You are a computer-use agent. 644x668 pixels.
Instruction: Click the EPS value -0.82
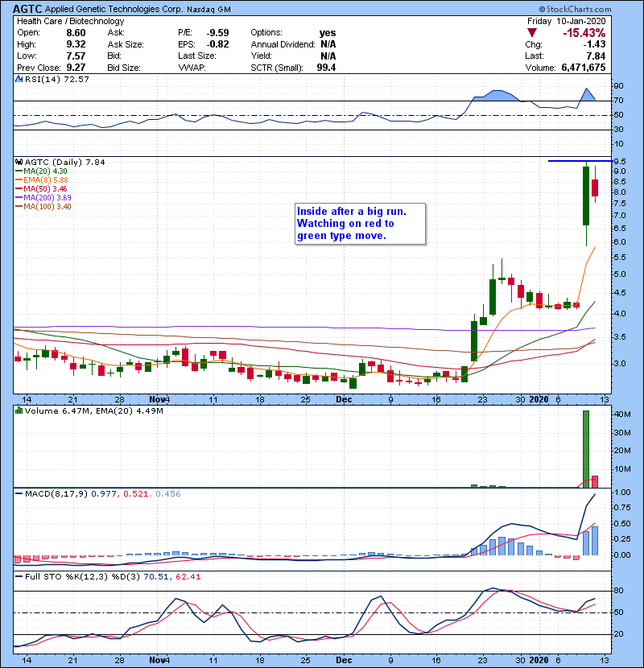click(218, 44)
